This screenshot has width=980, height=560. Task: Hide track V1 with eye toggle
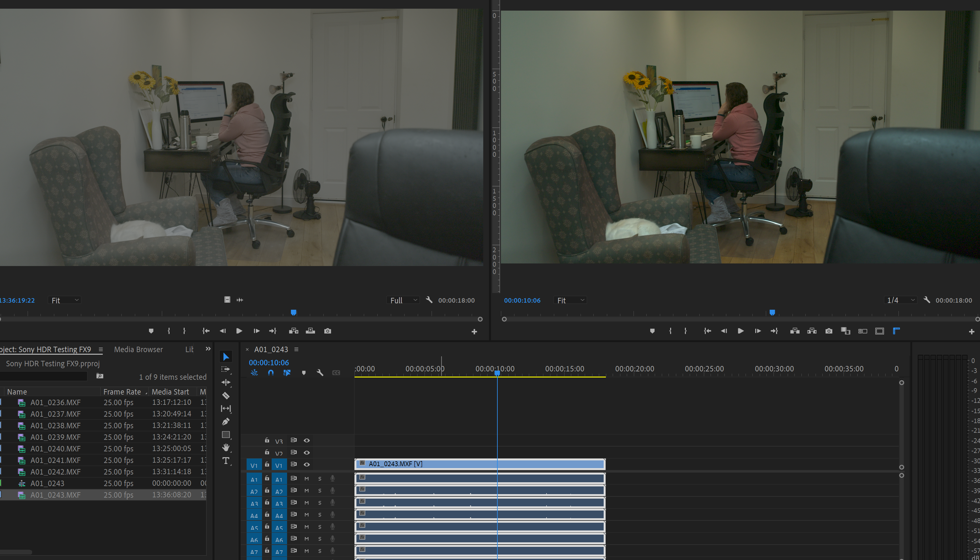coord(307,465)
